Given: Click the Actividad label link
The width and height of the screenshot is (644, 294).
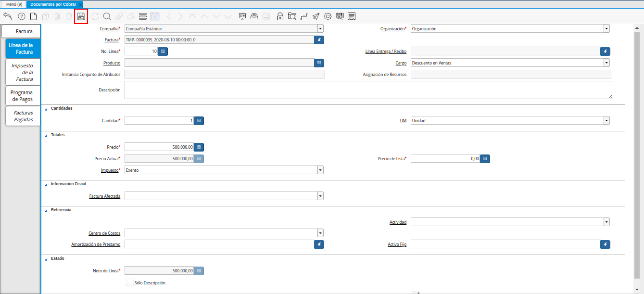Looking at the screenshot, I should (398, 222).
